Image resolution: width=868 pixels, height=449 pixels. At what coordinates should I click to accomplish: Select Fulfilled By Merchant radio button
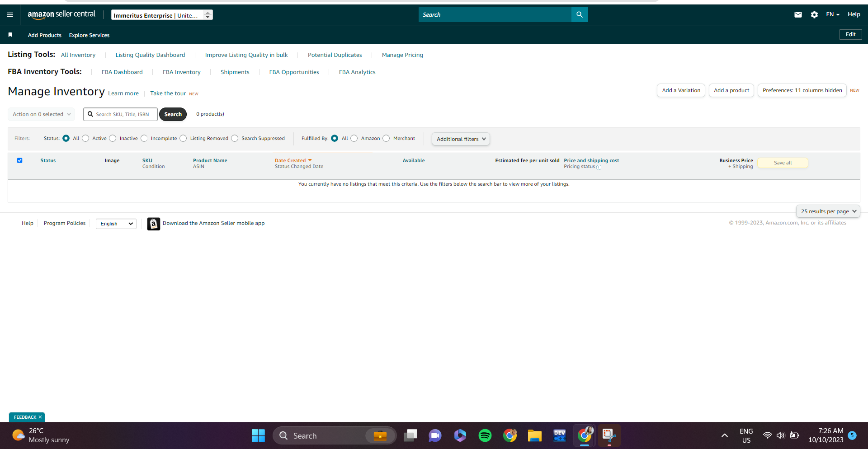point(386,138)
